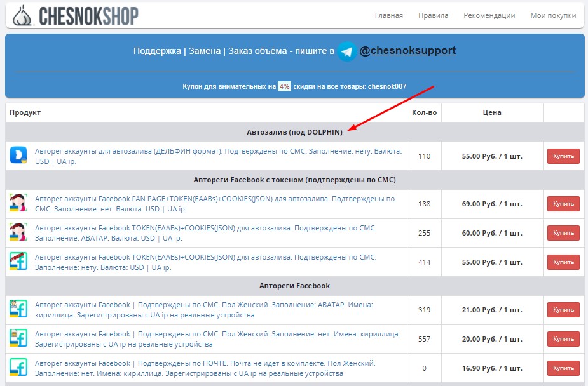Click Facebook icon of 21.00 Руб. row

pyautogui.click(x=18, y=309)
